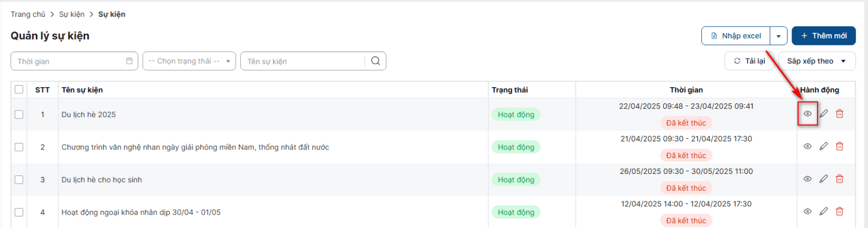Delete the Du lịch hè 2025 event
This screenshot has height=228, width=868.
pos(840,114)
